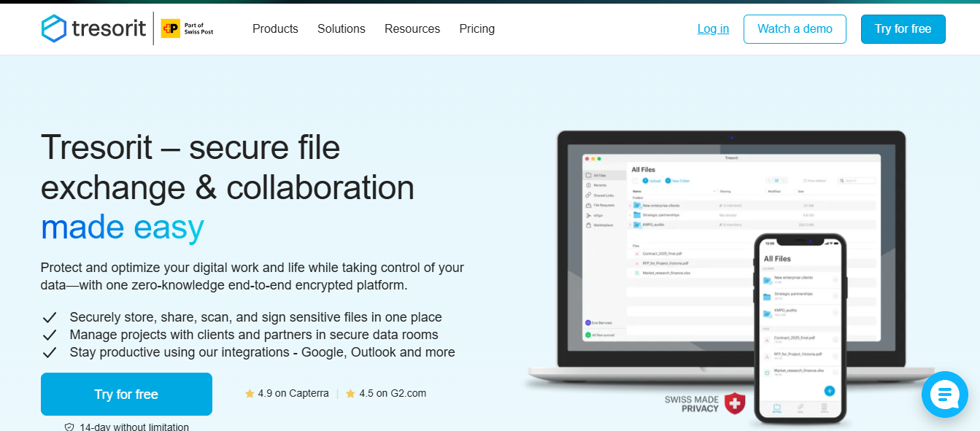Viewport: 980px width, 431px height.
Task: Click New Folder in the laptop mockup
Action: click(678, 180)
